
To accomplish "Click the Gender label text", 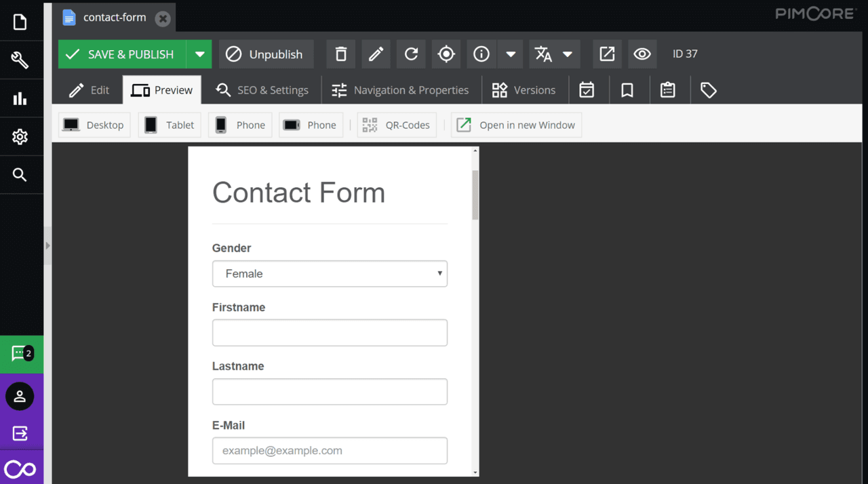I will (x=231, y=248).
